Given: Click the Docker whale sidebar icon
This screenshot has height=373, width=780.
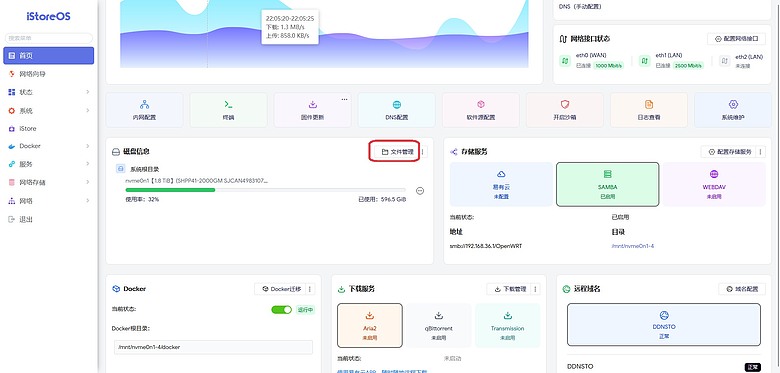Looking at the screenshot, I should click(x=12, y=146).
